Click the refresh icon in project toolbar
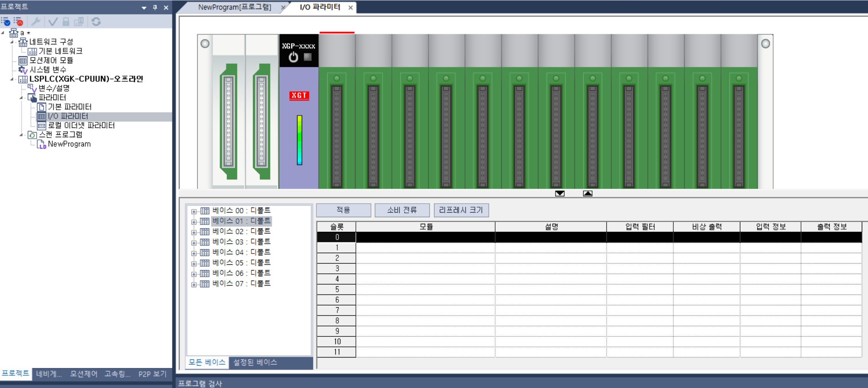Image resolution: width=868 pixels, height=388 pixels. pyautogui.click(x=96, y=22)
